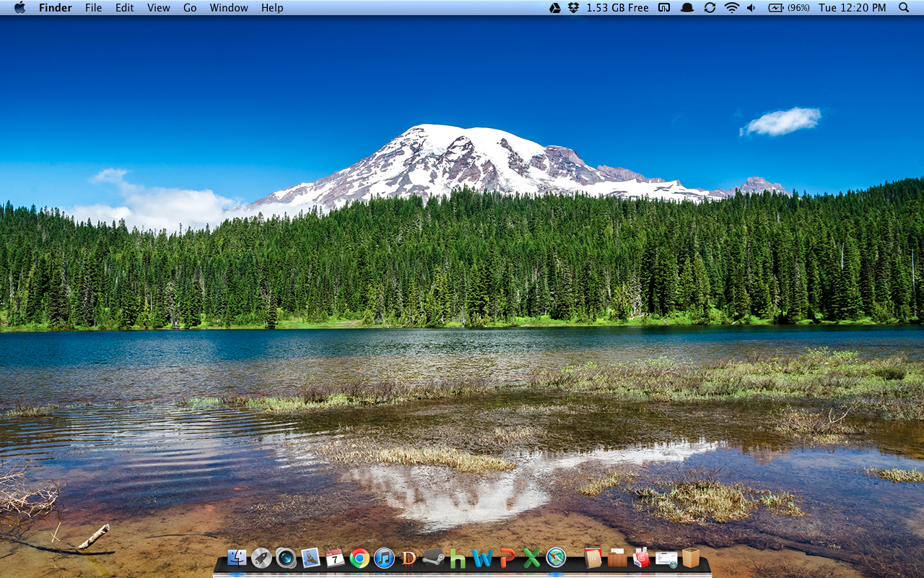Open the File menu
Viewport: 924px width, 578px height.
coord(93,8)
